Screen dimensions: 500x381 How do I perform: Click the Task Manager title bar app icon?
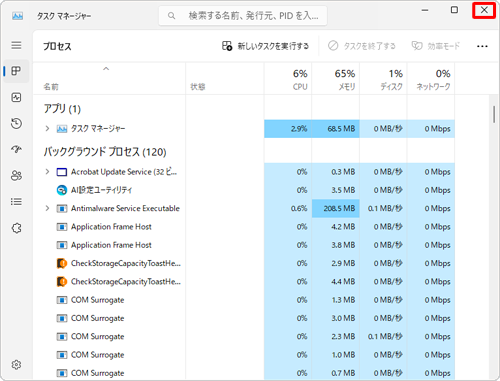17,16
